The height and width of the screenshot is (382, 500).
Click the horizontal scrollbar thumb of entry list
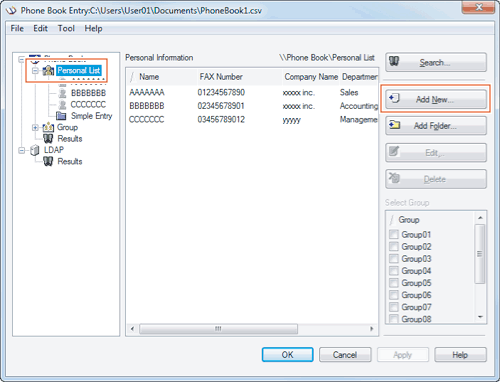point(218,329)
